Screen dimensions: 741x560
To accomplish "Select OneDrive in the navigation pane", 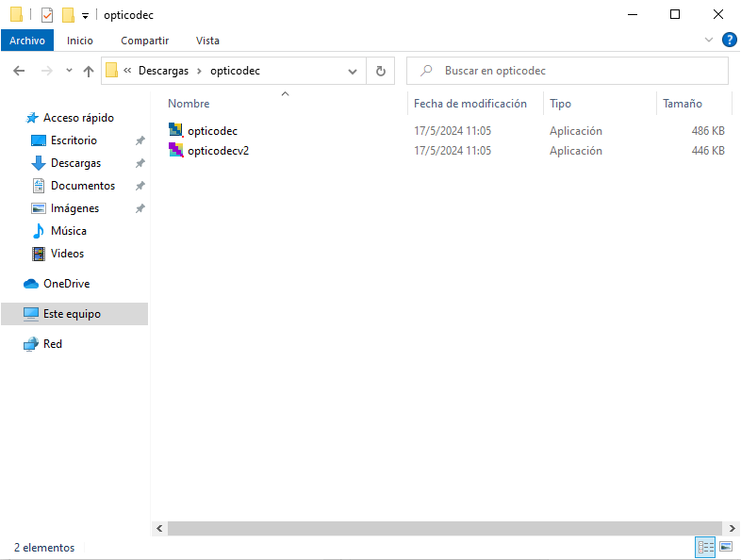I will tap(66, 284).
